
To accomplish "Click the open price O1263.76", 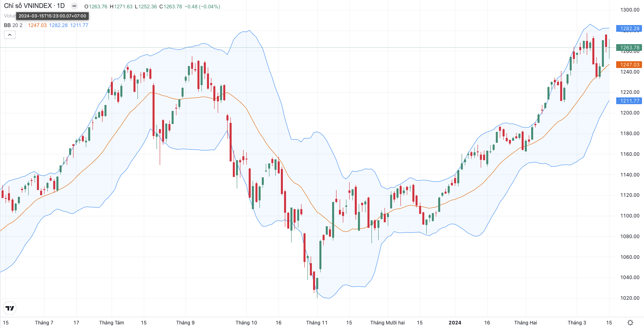I will [x=96, y=7].
